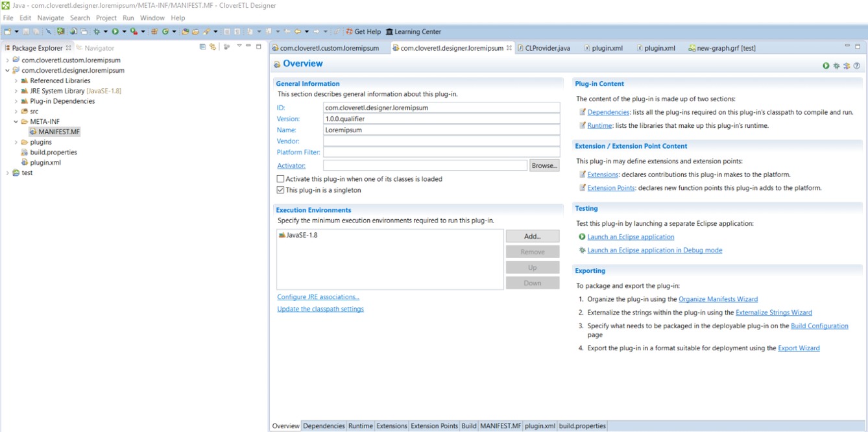The image size is (868, 432).
Task: Click the green Run toolbar icon
Action: 115,31
